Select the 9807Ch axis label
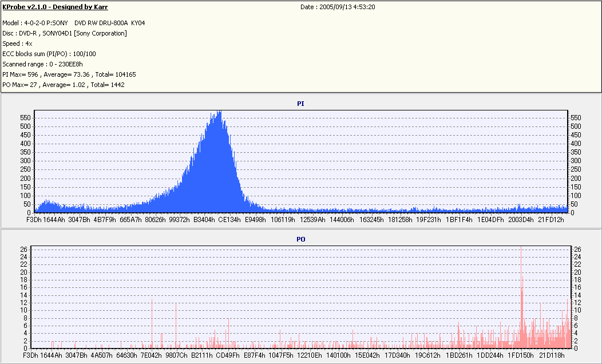602x364 pixels. (x=177, y=355)
